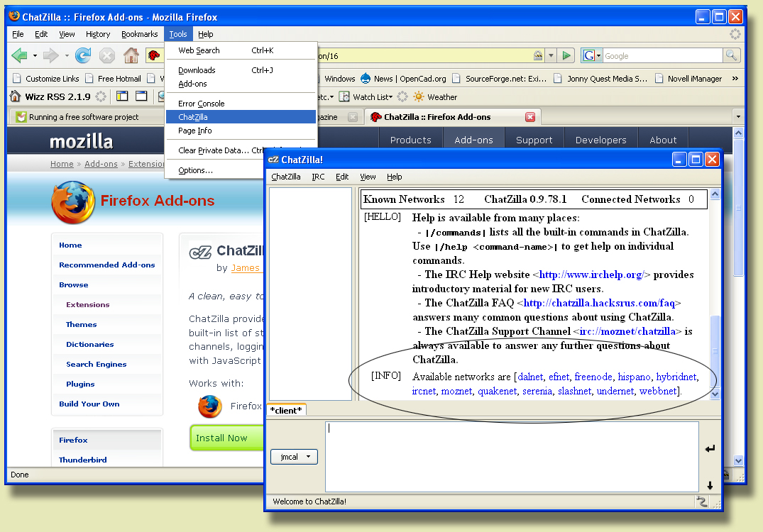Click the status bar connection icon in ChatZilla
Viewport: 763px width, 532px height.
(x=701, y=501)
